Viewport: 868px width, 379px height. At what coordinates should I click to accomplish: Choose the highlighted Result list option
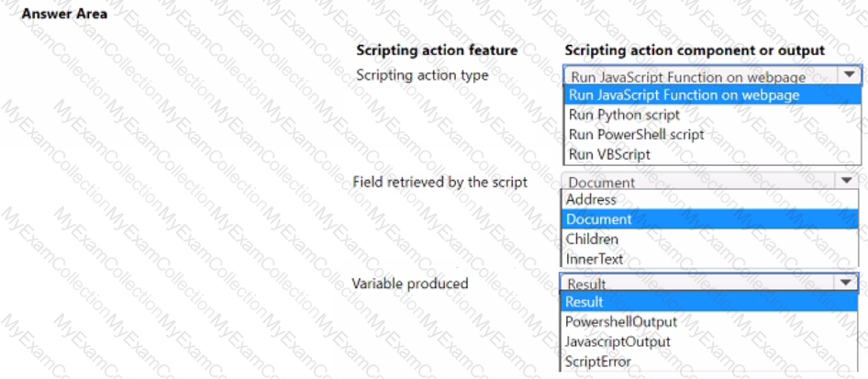(x=584, y=302)
